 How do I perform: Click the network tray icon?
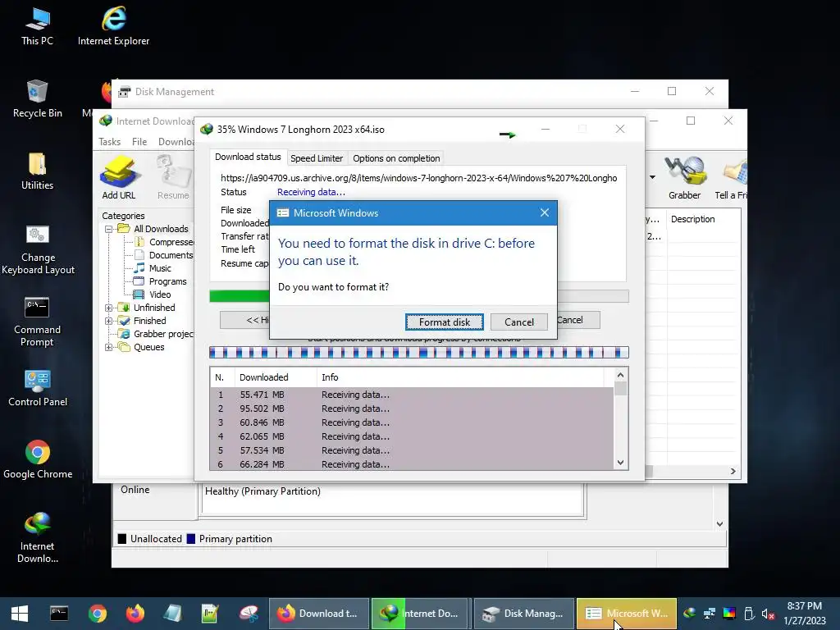tap(710, 614)
